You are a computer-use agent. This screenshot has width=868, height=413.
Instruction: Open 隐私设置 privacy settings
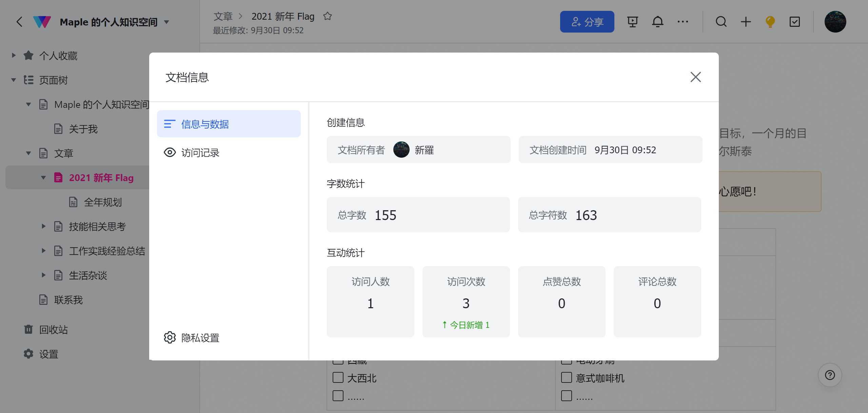(200, 337)
